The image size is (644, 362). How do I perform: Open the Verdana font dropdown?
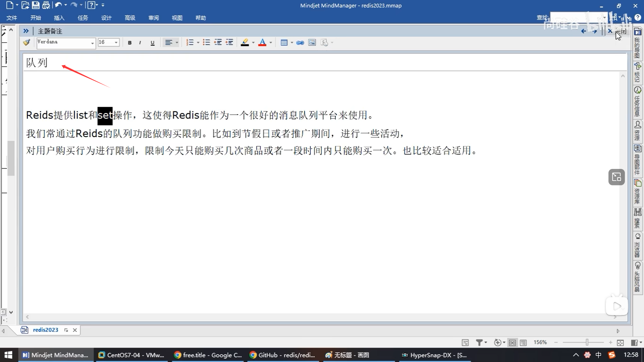[93, 43]
